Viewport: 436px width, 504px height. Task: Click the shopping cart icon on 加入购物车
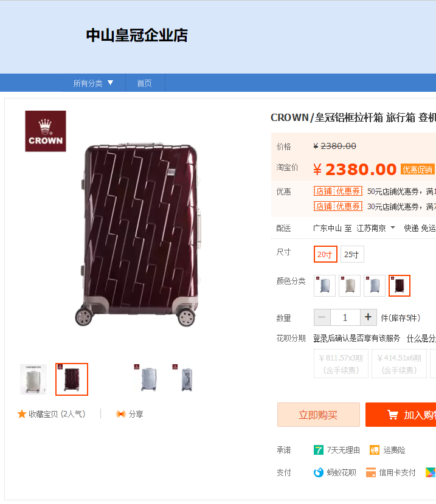click(x=393, y=415)
